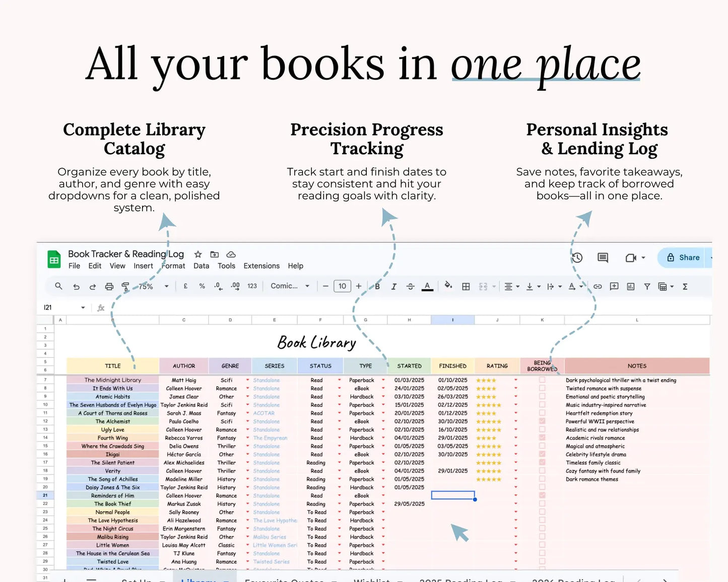Increase decimal places
This screenshot has height=582, width=728.
(x=235, y=286)
